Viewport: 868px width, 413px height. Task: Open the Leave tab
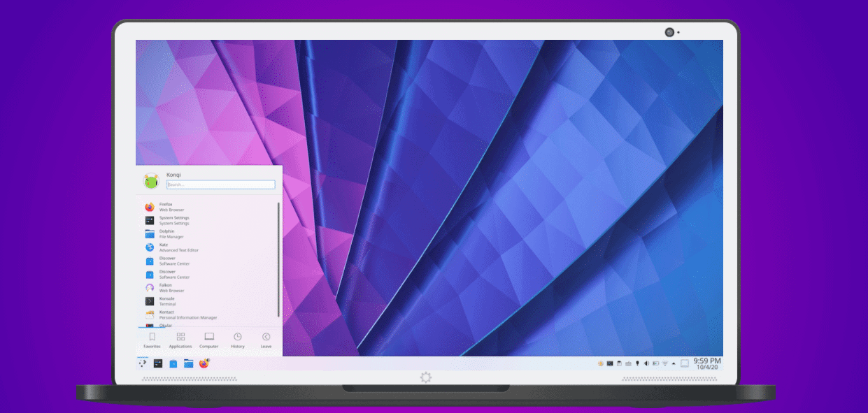coord(266,340)
